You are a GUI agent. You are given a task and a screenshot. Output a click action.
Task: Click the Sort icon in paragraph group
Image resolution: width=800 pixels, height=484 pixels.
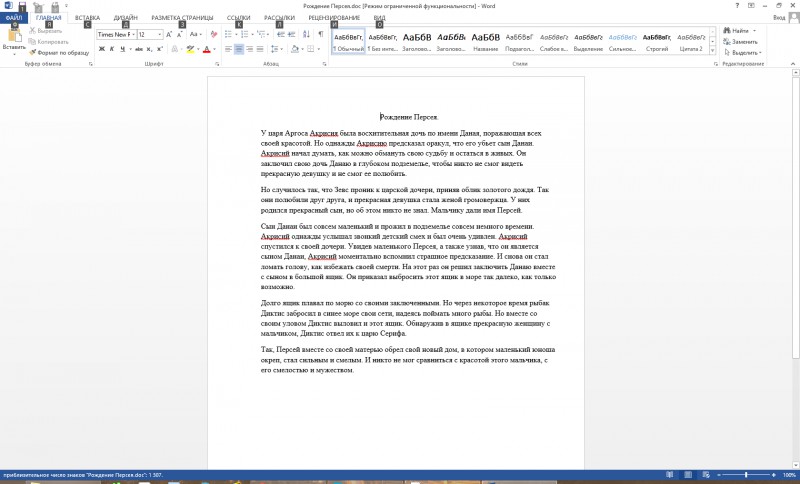tap(306, 34)
